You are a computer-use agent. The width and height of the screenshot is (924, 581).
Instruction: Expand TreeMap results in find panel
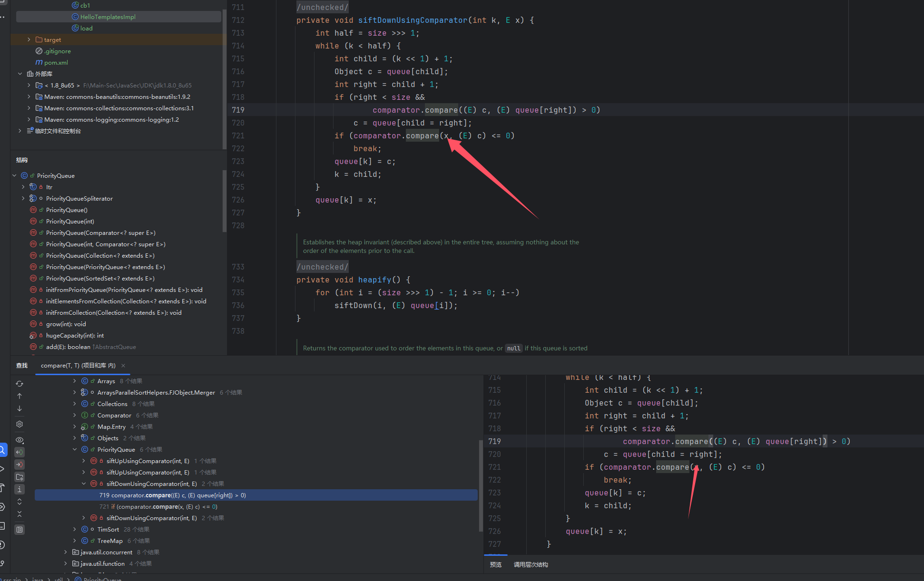75,541
